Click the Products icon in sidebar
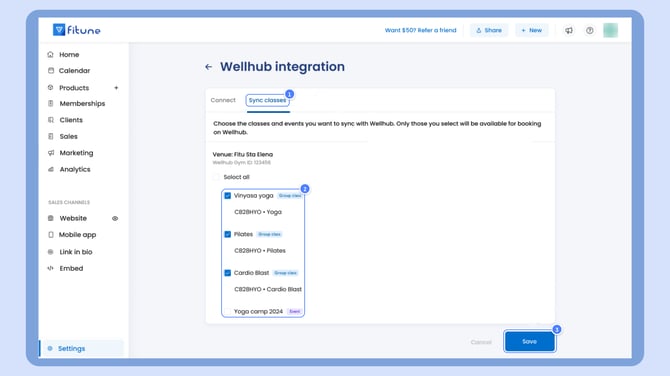Viewport: 670px width, 376px height. click(x=50, y=88)
